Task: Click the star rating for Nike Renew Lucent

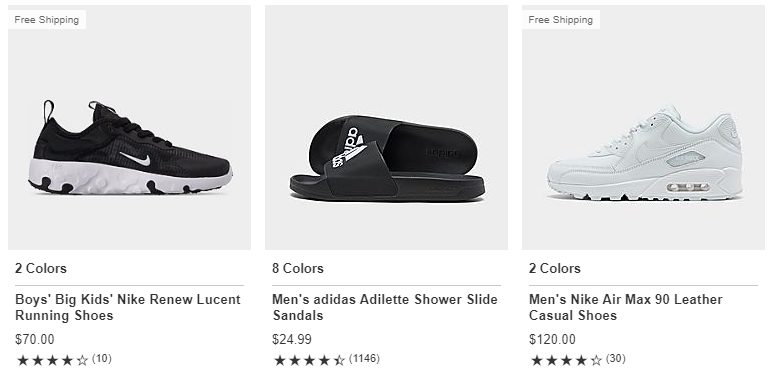Action: click(x=52, y=360)
